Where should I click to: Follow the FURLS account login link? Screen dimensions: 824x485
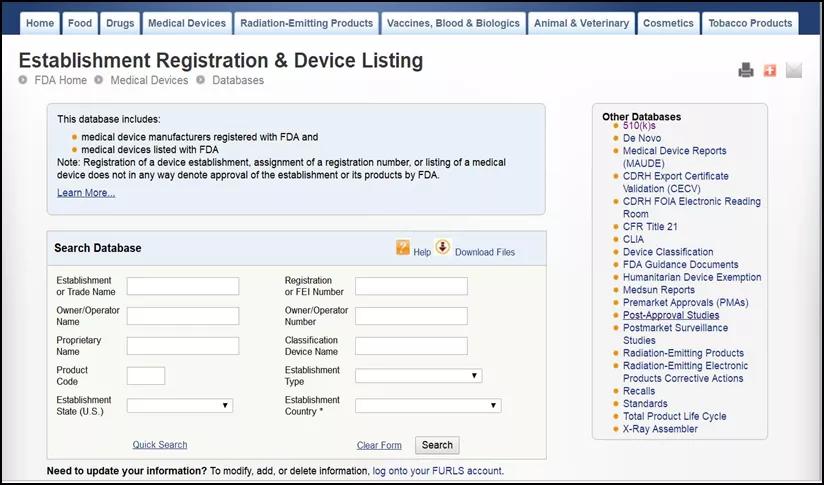tap(437, 471)
